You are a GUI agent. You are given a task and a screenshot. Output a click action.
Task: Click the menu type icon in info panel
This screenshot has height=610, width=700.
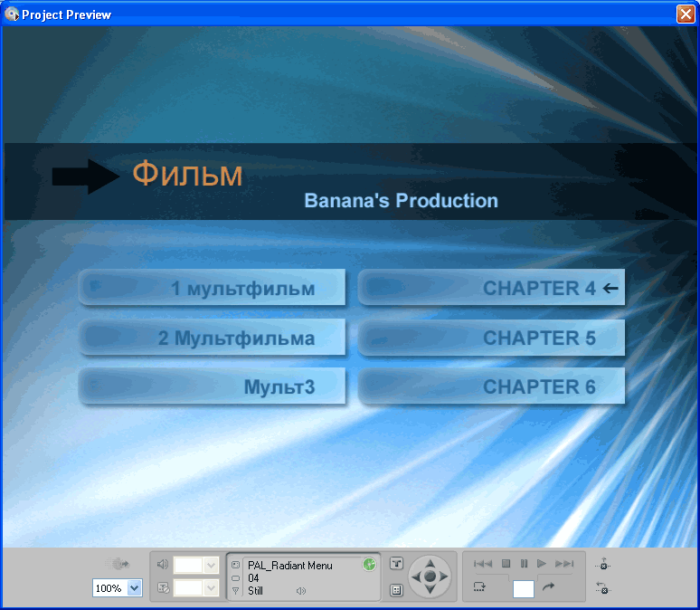[236, 565]
